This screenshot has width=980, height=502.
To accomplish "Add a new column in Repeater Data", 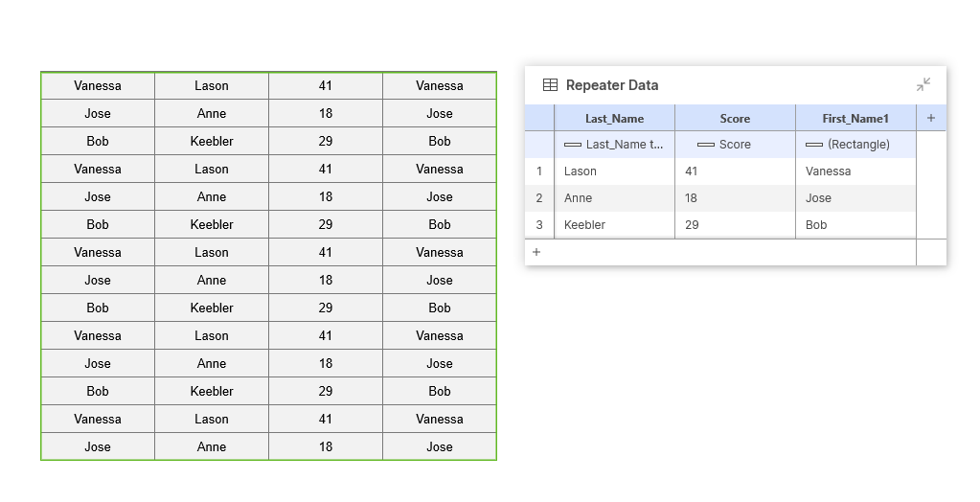I will tap(930, 118).
